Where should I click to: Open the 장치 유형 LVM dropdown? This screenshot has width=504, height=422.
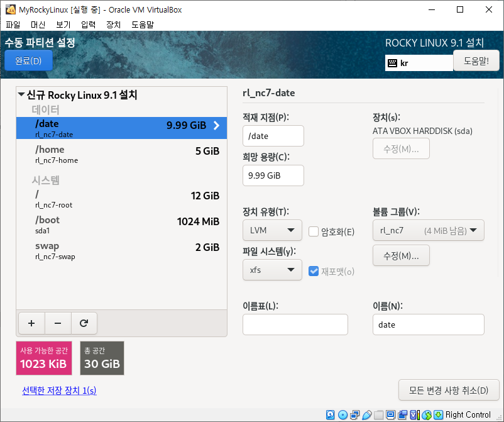click(272, 230)
